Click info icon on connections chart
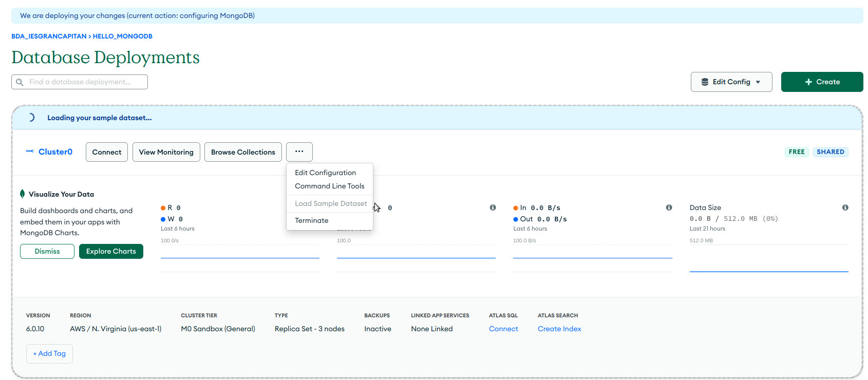 pyautogui.click(x=493, y=207)
